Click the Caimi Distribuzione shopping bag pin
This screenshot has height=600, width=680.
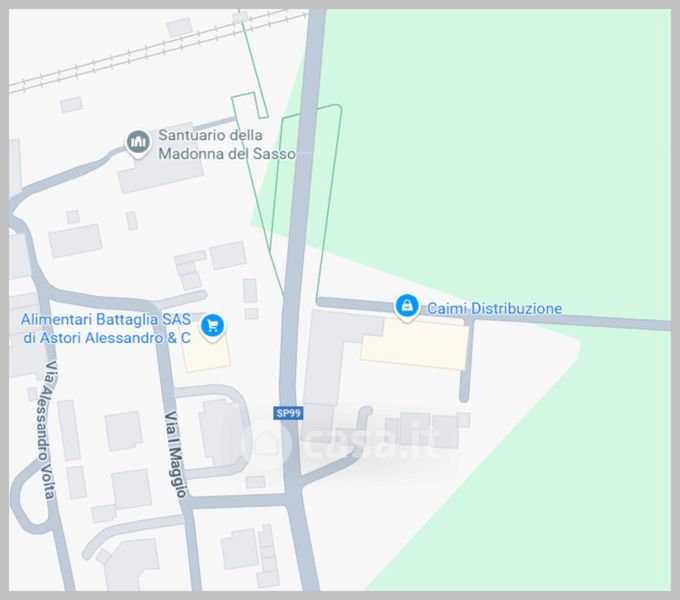tap(407, 308)
